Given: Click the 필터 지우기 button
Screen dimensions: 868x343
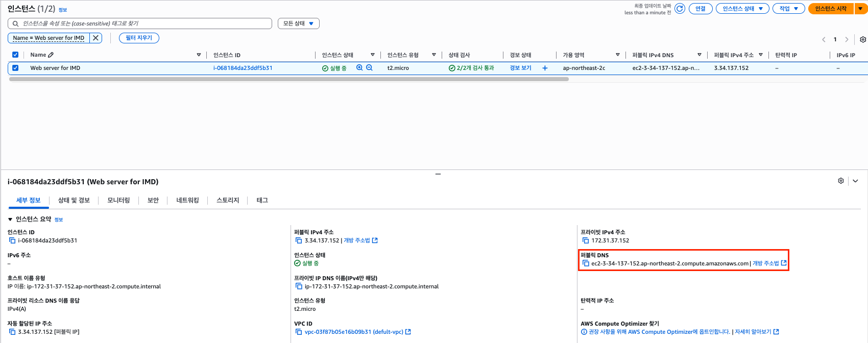Looking at the screenshot, I should pyautogui.click(x=139, y=38).
